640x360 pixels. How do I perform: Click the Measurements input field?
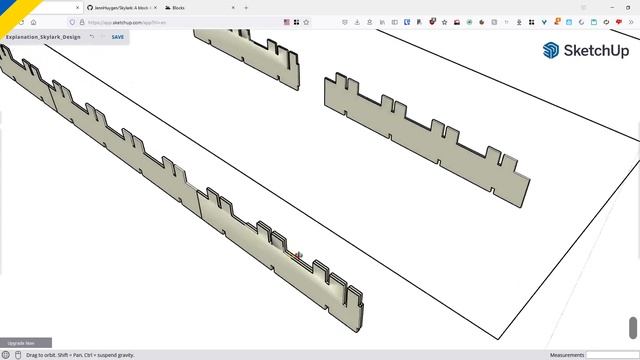click(612, 355)
